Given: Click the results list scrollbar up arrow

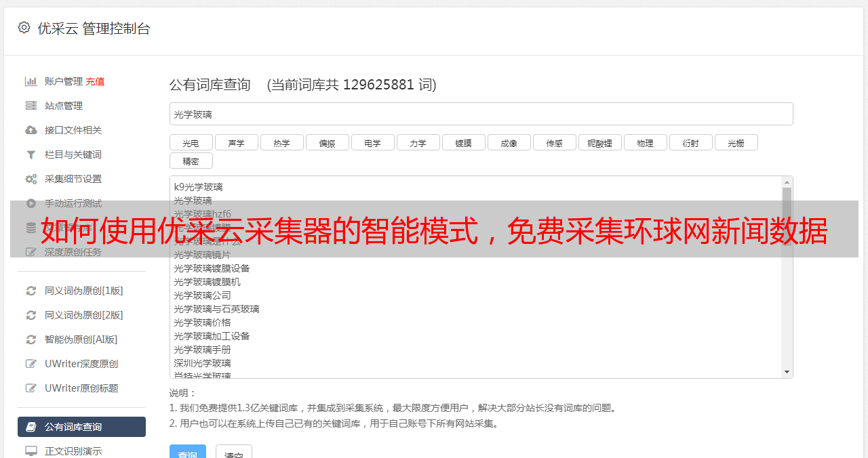Looking at the screenshot, I should 787,182.
